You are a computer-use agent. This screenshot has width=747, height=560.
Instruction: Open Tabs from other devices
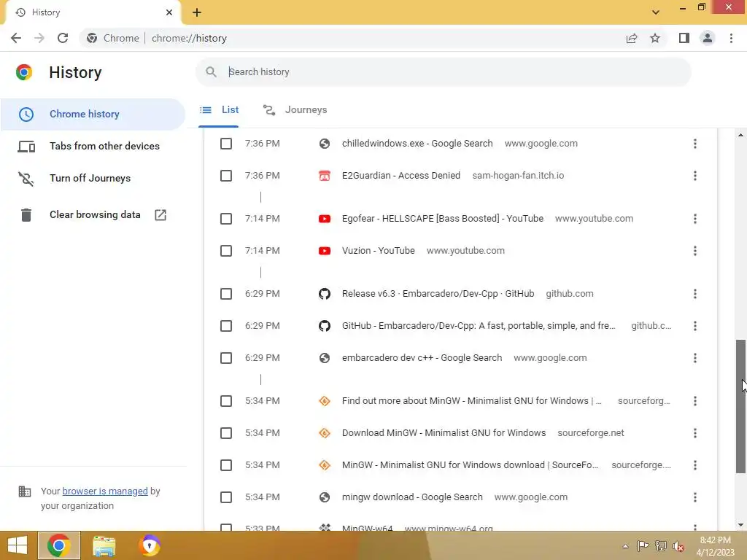pos(93,146)
